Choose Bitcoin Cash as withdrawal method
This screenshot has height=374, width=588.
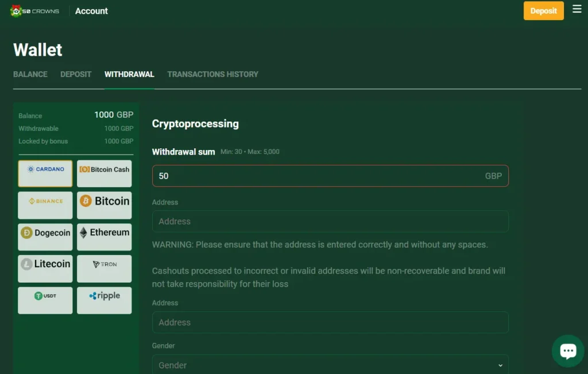click(x=105, y=173)
